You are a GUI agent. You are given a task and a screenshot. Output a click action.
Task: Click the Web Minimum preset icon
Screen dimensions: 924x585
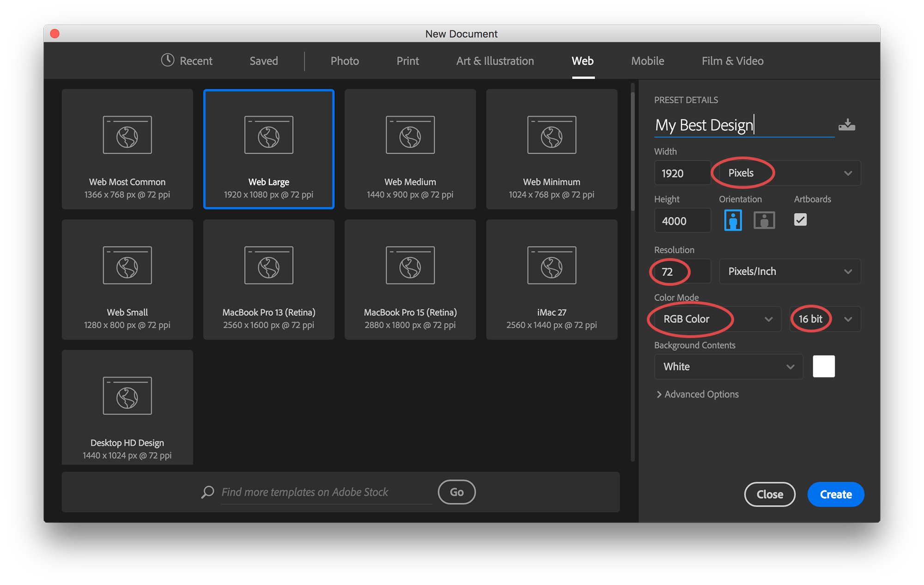point(552,135)
